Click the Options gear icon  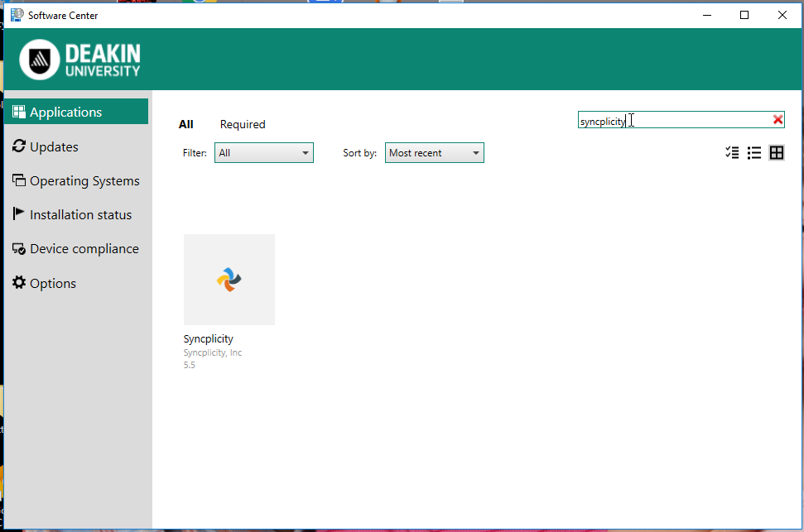pos(19,282)
